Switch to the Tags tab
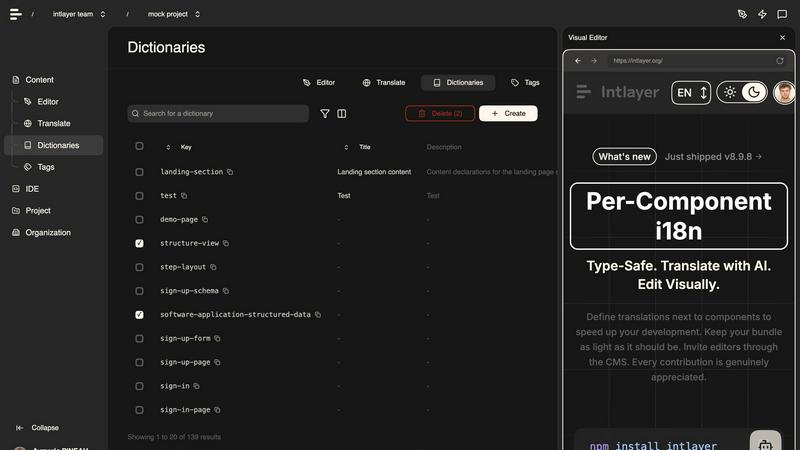800x450 pixels. pos(525,83)
